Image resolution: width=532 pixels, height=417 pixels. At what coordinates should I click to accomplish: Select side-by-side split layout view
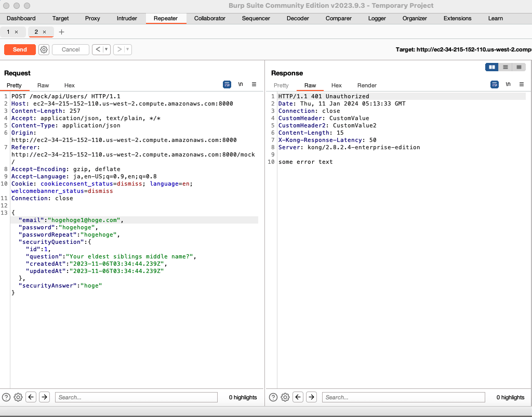click(x=491, y=67)
